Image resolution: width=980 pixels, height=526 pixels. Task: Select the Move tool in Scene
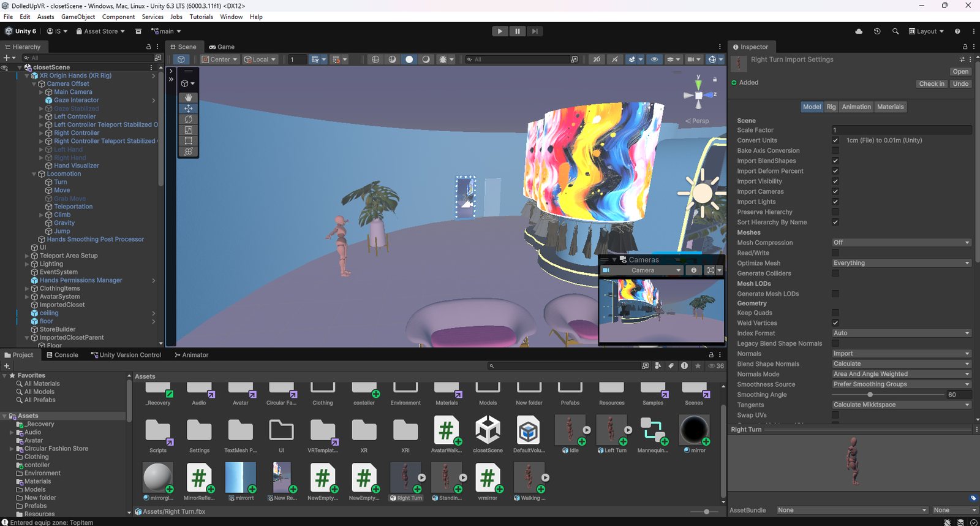[x=188, y=109]
